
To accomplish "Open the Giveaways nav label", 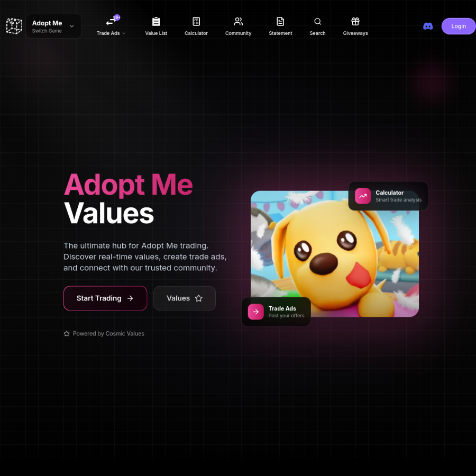I will click(x=355, y=33).
